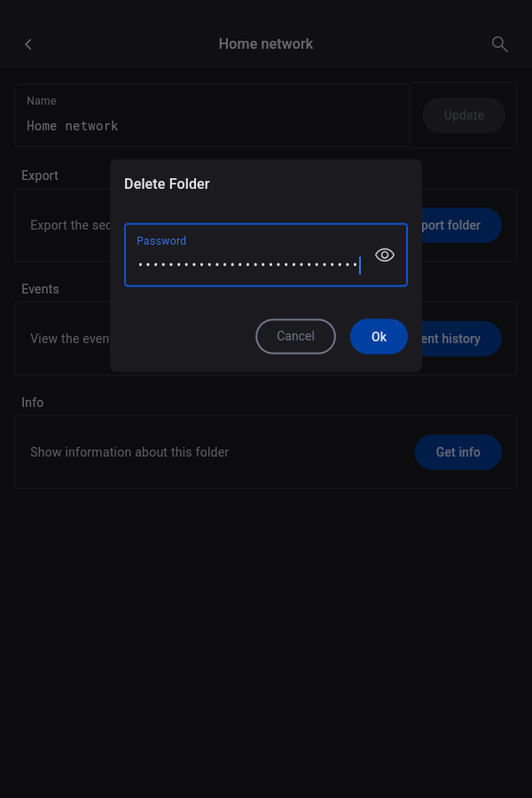Go back using the top-left arrow
The height and width of the screenshot is (798, 532).
28,44
